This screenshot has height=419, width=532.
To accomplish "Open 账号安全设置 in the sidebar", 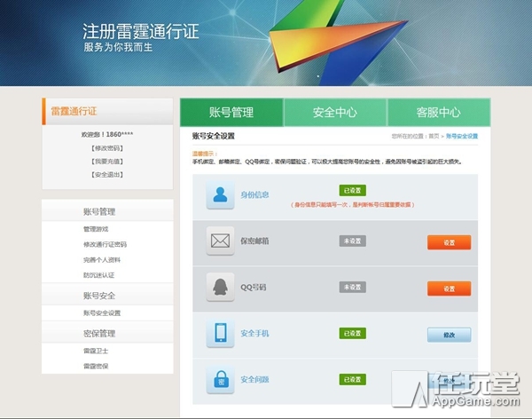I will (102, 313).
